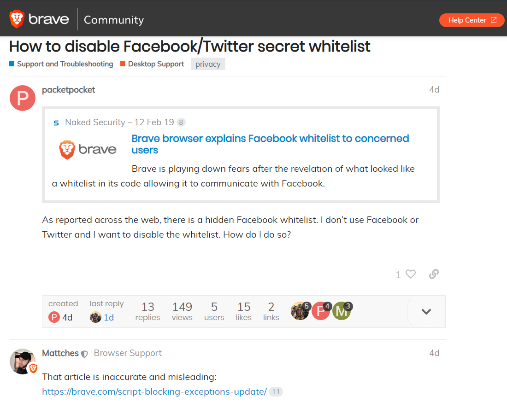
Task: Open the script-blocking-exceptions-update link
Action: coord(153,391)
